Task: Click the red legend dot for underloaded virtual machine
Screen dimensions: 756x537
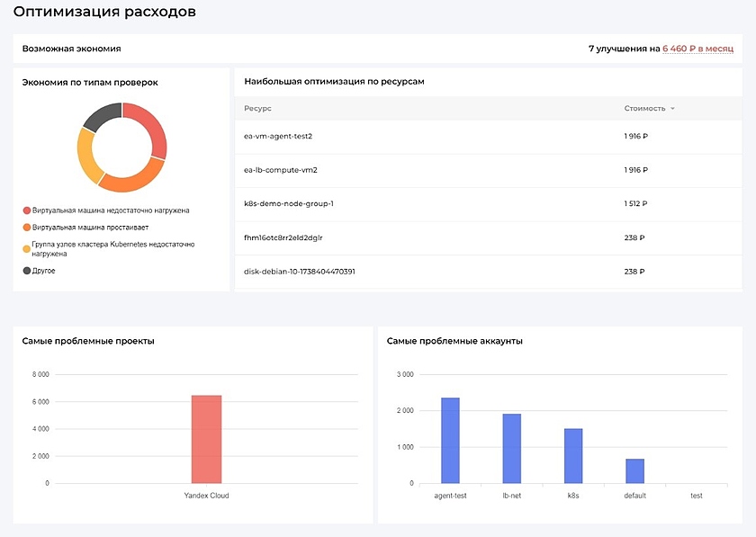Action: pyautogui.click(x=27, y=210)
